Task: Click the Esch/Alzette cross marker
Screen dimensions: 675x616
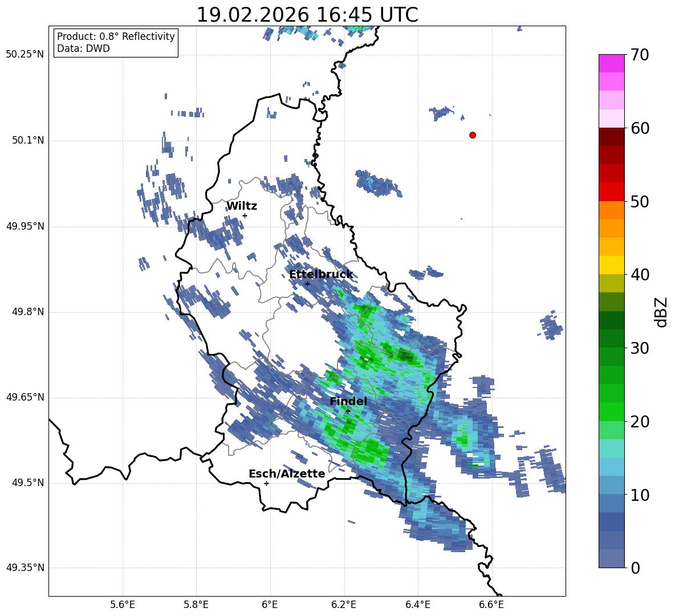Action: pyautogui.click(x=266, y=483)
